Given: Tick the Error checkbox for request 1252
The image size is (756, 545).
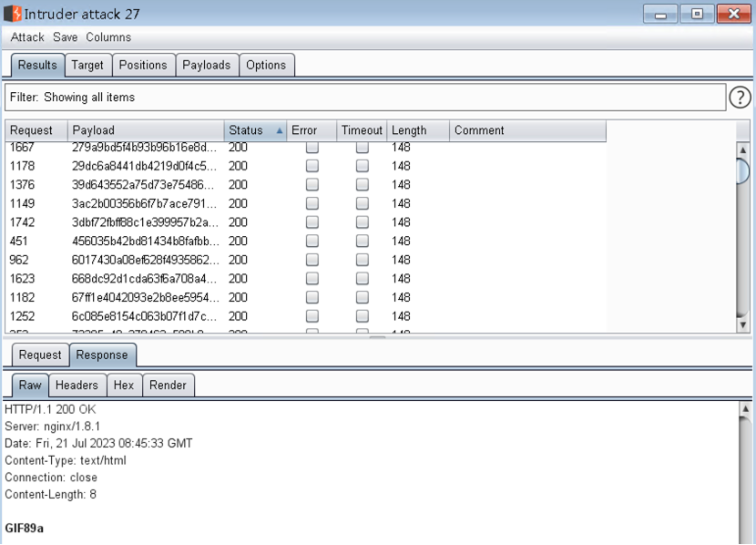Looking at the screenshot, I should coord(312,316).
